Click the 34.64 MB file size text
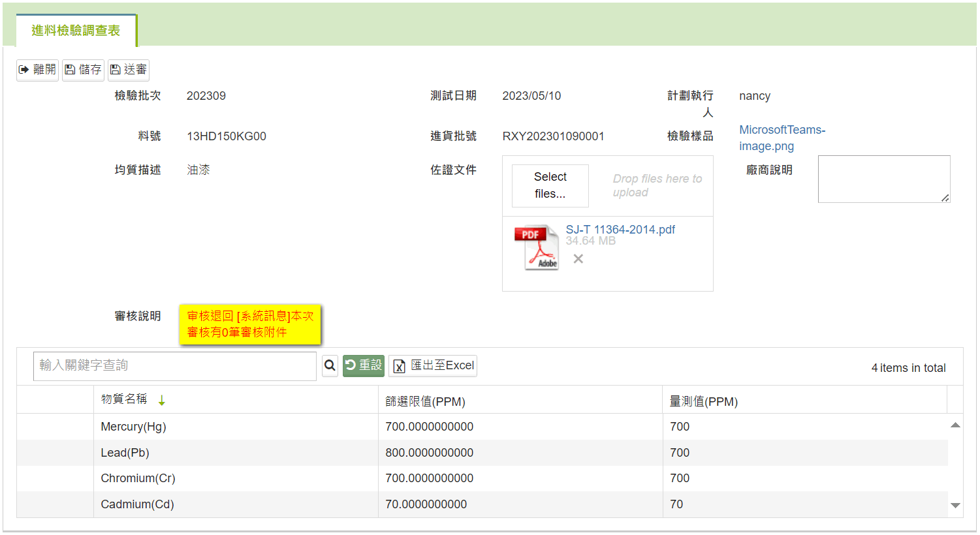980x535 pixels. click(x=591, y=241)
